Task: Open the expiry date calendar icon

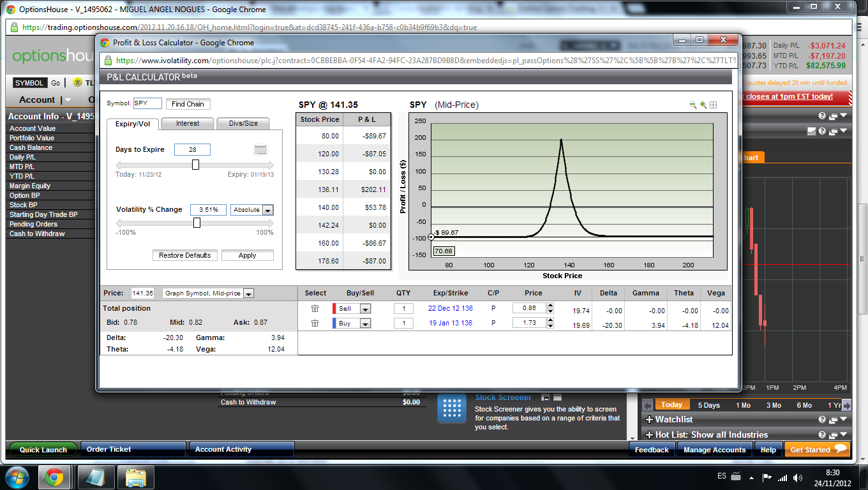Action: click(x=260, y=150)
